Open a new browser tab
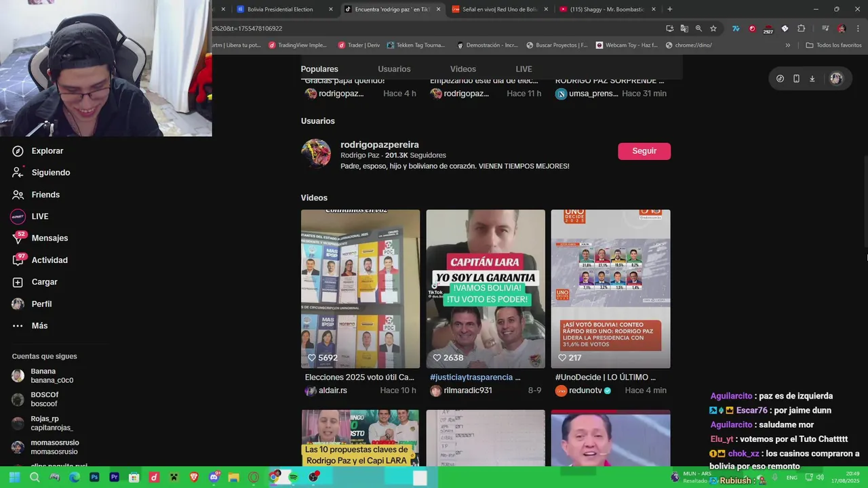Viewport: 868px width, 488px height. [x=670, y=9]
